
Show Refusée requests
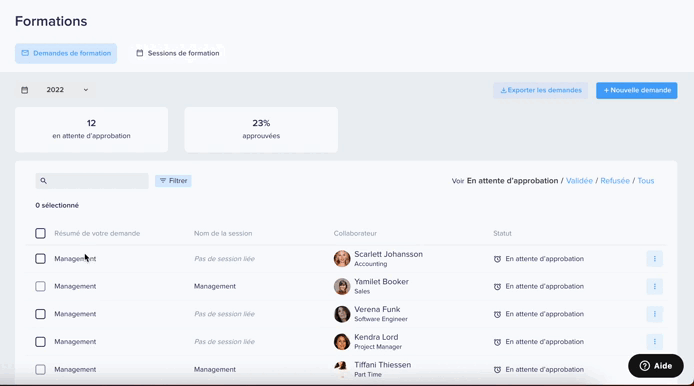tap(615, 181)
